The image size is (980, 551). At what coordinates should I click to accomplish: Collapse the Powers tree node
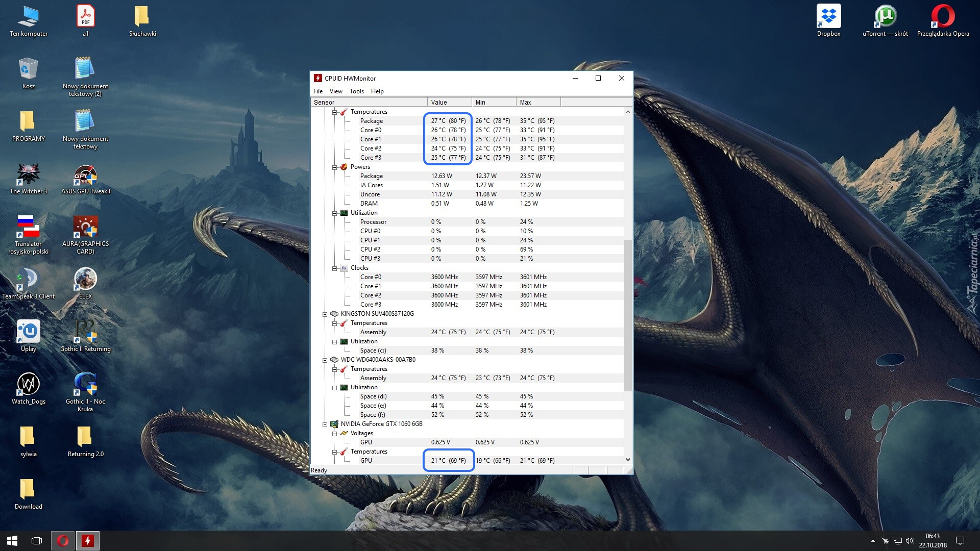pyautogui.click(x=335, y=167)
